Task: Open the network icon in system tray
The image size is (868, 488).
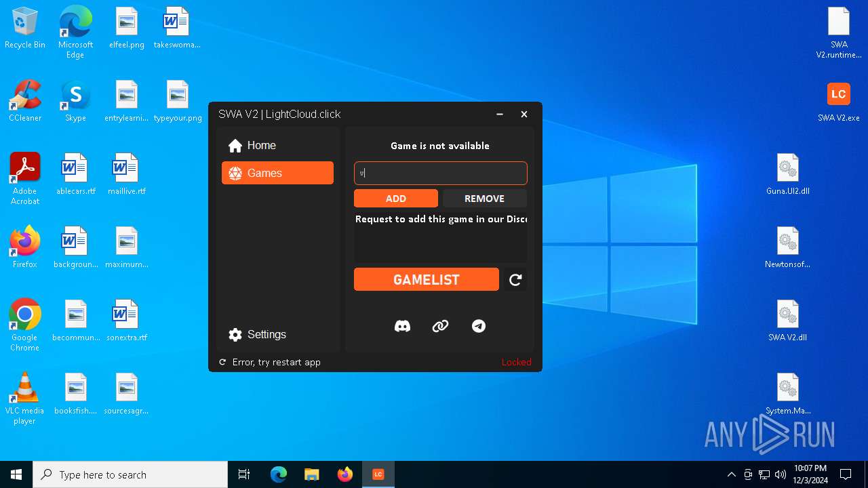Action: coord(764,474)
